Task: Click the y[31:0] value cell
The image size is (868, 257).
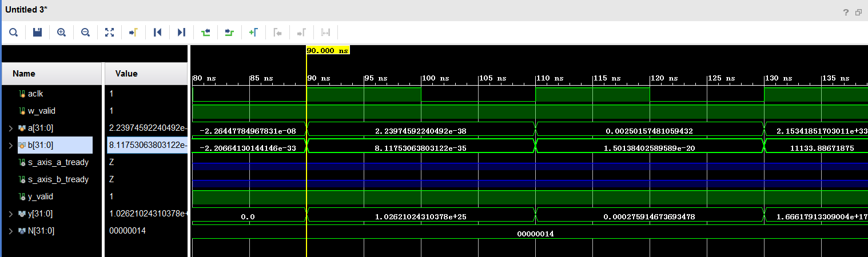Action: pos(146,214)
